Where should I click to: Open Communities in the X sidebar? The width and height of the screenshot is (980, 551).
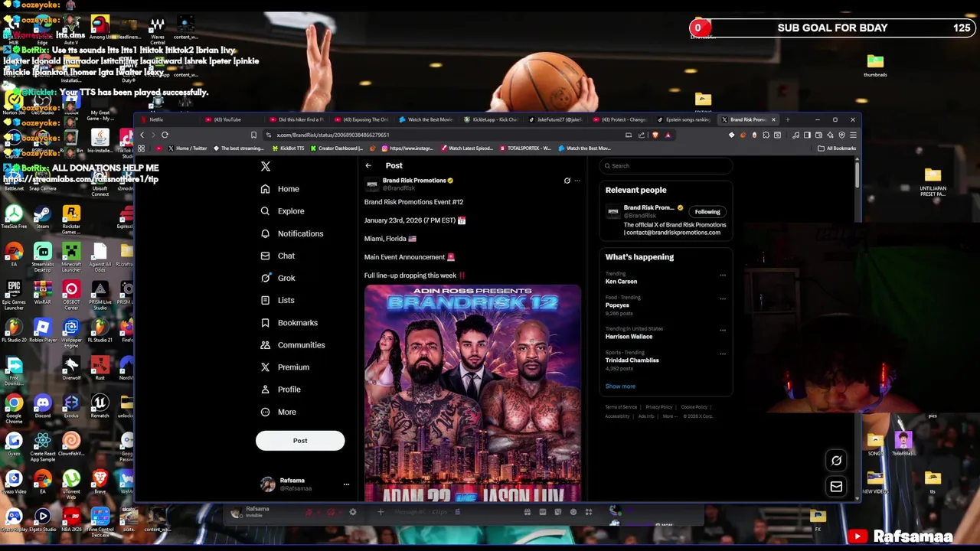coord(292,344)
